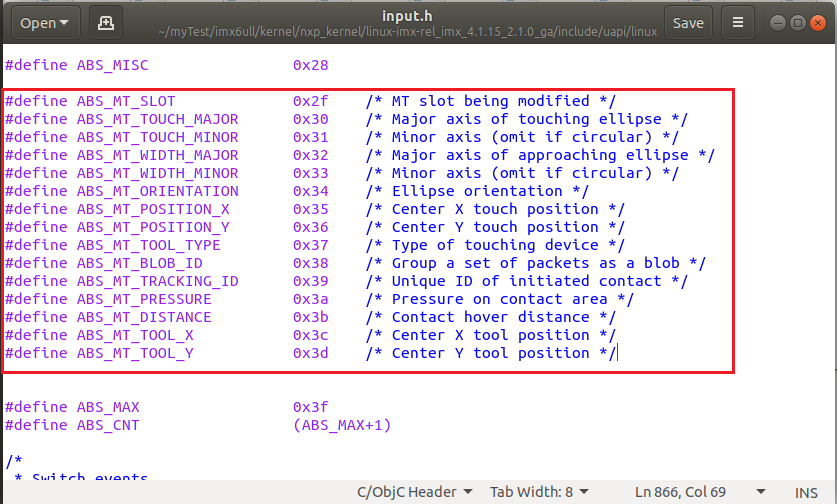Click the comment Unique ID of initiated contact
The height and width of the screenshot is (504, 837).
tap(527, 281)
